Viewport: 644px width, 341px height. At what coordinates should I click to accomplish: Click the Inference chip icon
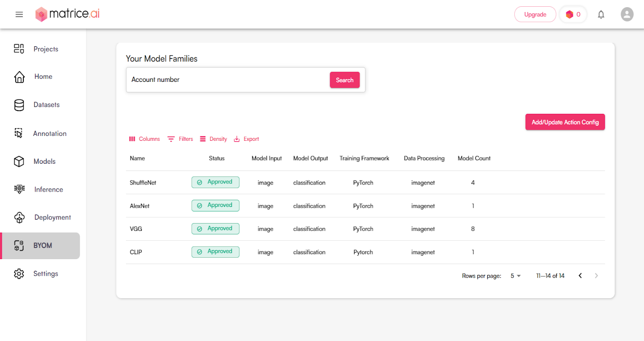pyautogui.click(x=19, y=189)
